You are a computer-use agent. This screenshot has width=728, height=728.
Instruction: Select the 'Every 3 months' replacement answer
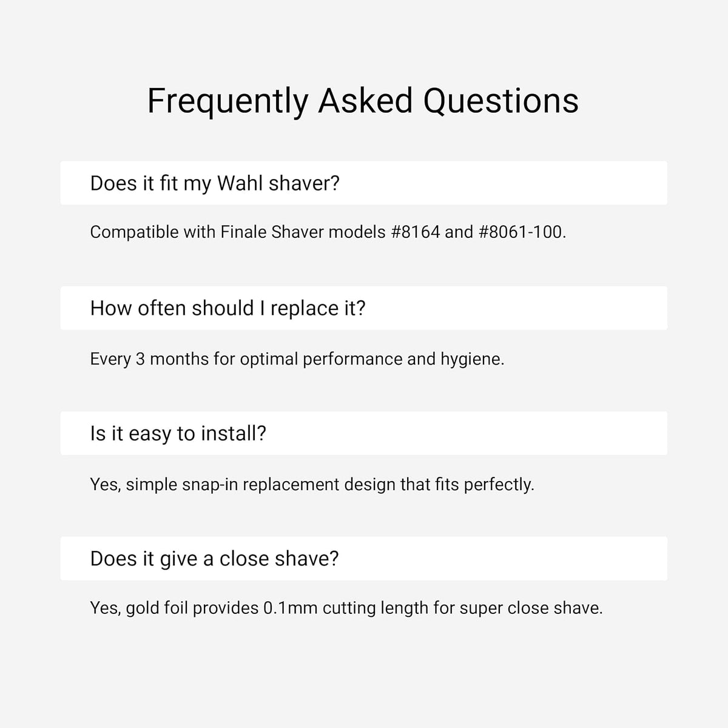click(297, 359)
